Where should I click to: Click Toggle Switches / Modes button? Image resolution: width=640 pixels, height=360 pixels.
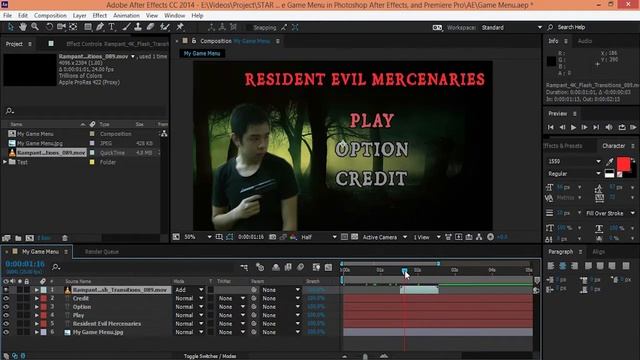tap(210, 356)
